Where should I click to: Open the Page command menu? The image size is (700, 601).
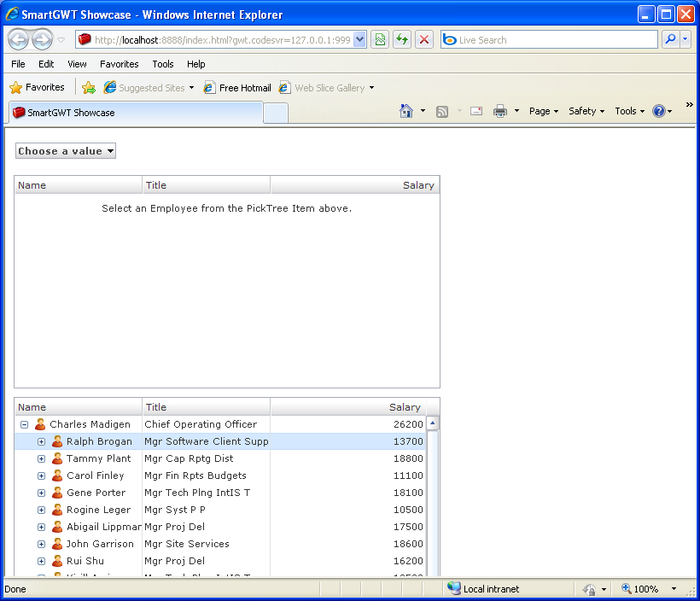click(x=544, y=111)
